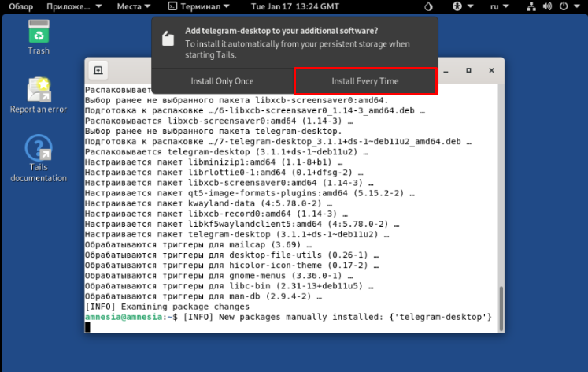The width and height of the screenshot is (588, 372).
Task: Click the network connection icon
Action: [531, 6]
